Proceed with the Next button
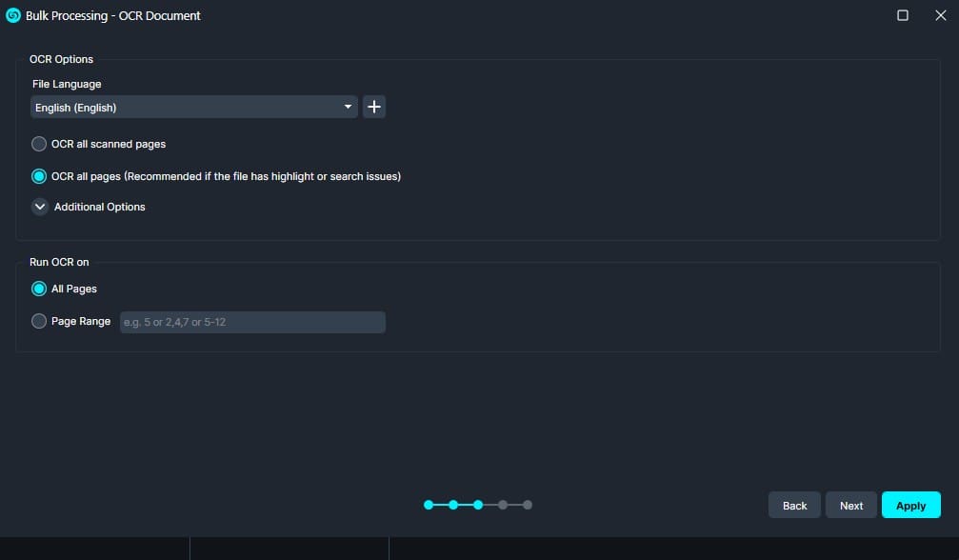The width and height of the screenshot is (959, 560). (851, 506)
